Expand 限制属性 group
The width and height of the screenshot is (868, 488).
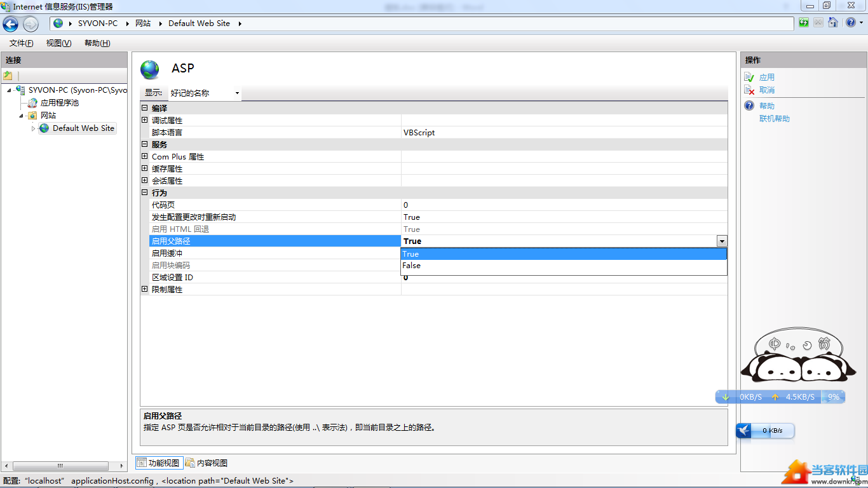(144, 289)
